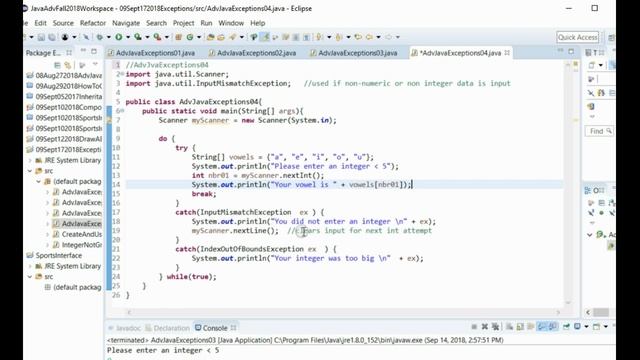Click the Open Type icon in toolbar
This screenshot has height=360, width=640.
(211, 37)
